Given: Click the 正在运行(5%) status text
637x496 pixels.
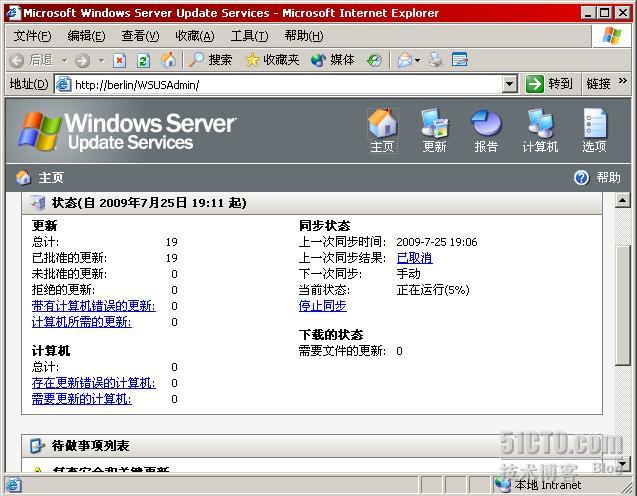Looking at the screenshot, I should 433,290.
